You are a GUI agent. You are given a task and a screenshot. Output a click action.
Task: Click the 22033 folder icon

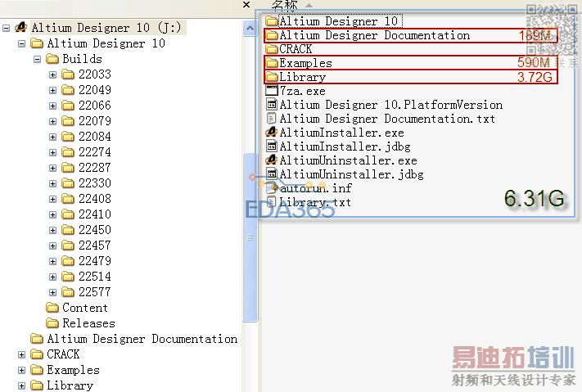coord(68,74)
